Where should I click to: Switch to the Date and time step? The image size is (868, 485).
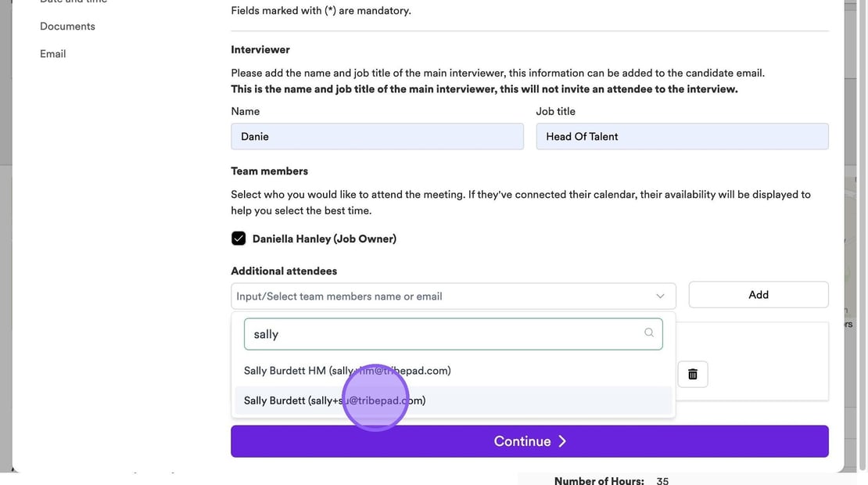(x=74, y=2)
